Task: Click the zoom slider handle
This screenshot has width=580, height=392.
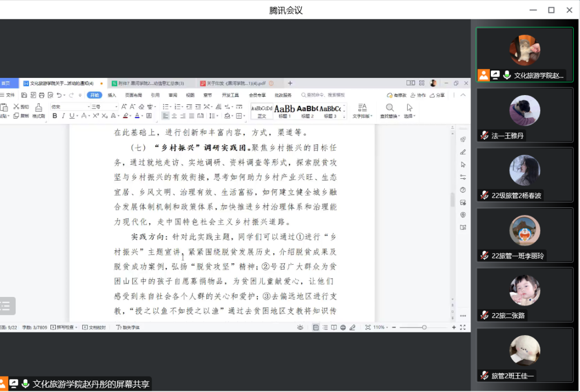Action: tap(424, 327)
